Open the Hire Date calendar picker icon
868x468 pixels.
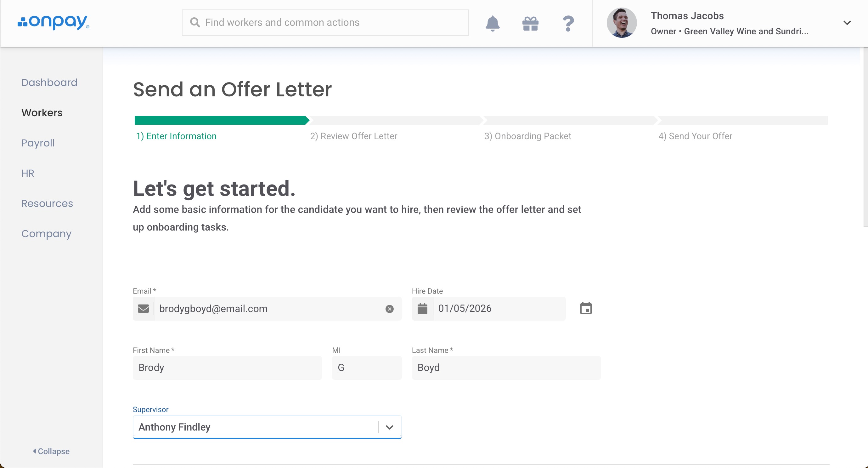[x=586, y=309]
